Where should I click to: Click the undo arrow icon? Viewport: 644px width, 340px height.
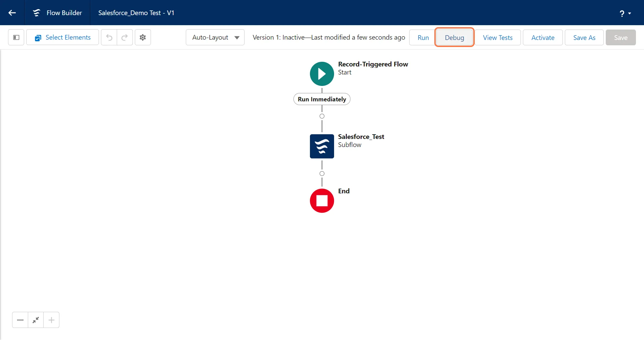click(x=109, y=37)
